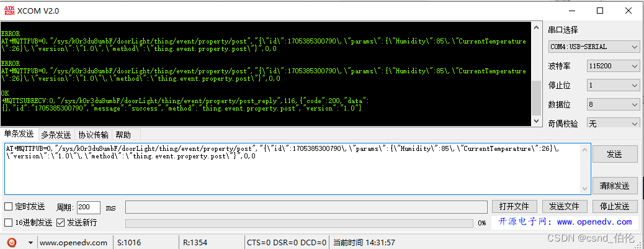Open the baud rate 115200 dropdown
The image size is (644, 249).
tap(613, 66)
